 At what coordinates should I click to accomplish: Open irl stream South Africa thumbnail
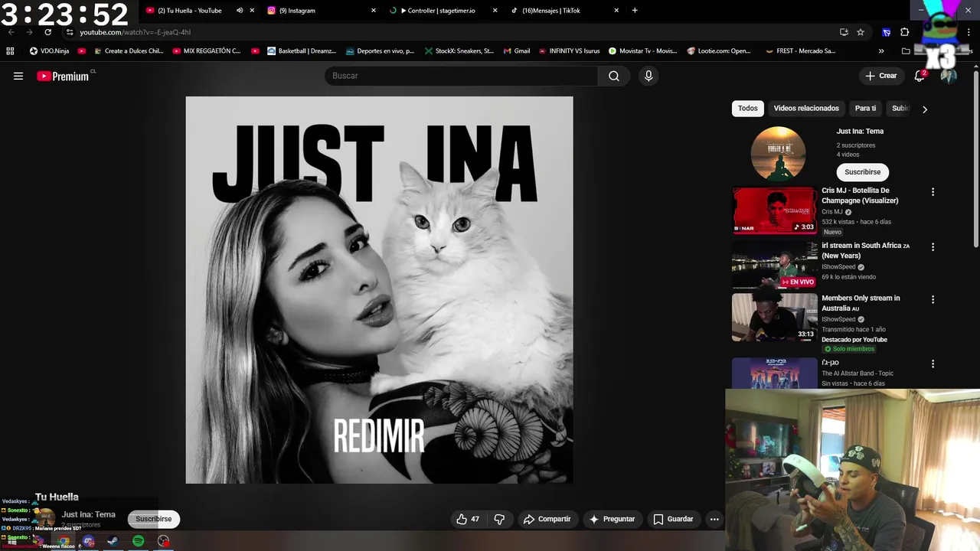coord(775,266)
